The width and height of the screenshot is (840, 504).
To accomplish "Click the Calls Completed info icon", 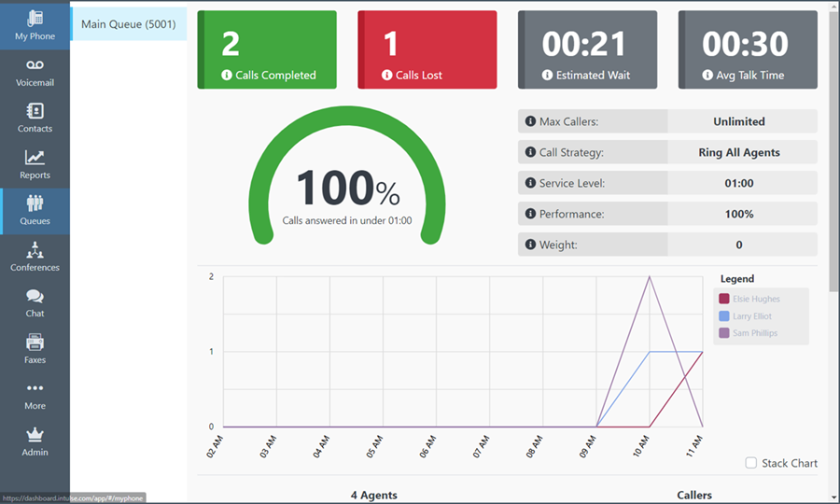I will click(227, 75).
